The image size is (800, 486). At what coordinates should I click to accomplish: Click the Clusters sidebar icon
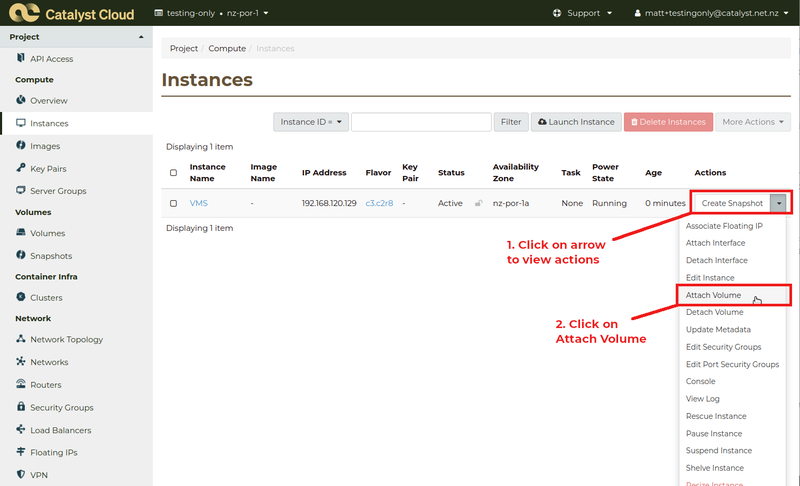[x=20, y=297]
